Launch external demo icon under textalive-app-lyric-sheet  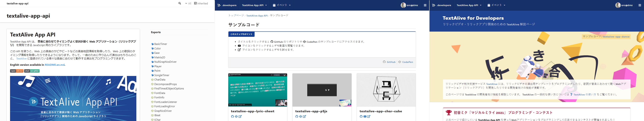(x=240, y=116)
